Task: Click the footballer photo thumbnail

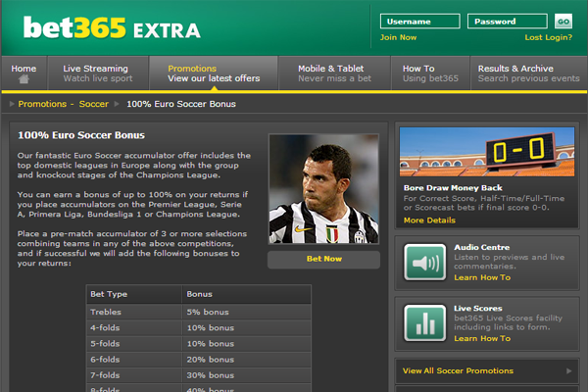Action: pyautogui.click(x=324, y=189)
